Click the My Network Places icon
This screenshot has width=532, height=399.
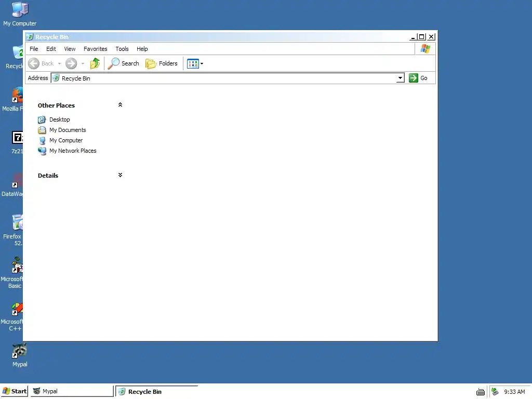tap(42, 151)
